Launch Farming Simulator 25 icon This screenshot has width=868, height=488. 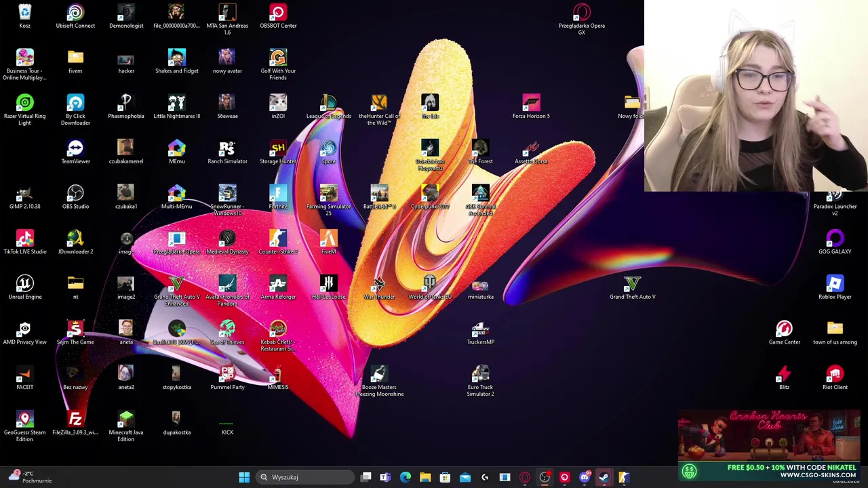[x=328, y=201]
